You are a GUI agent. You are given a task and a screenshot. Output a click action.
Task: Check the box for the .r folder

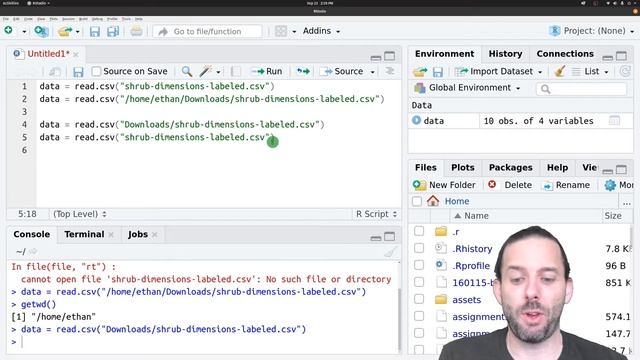[x=419, y=231]
